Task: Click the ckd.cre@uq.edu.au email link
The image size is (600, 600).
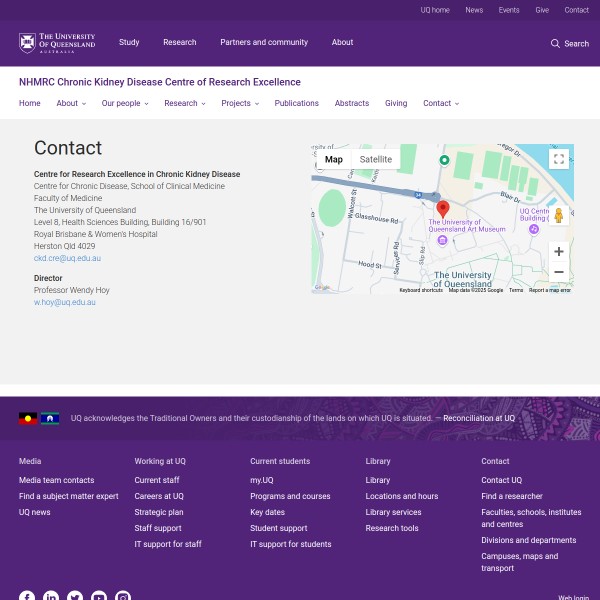Action: 67,258
